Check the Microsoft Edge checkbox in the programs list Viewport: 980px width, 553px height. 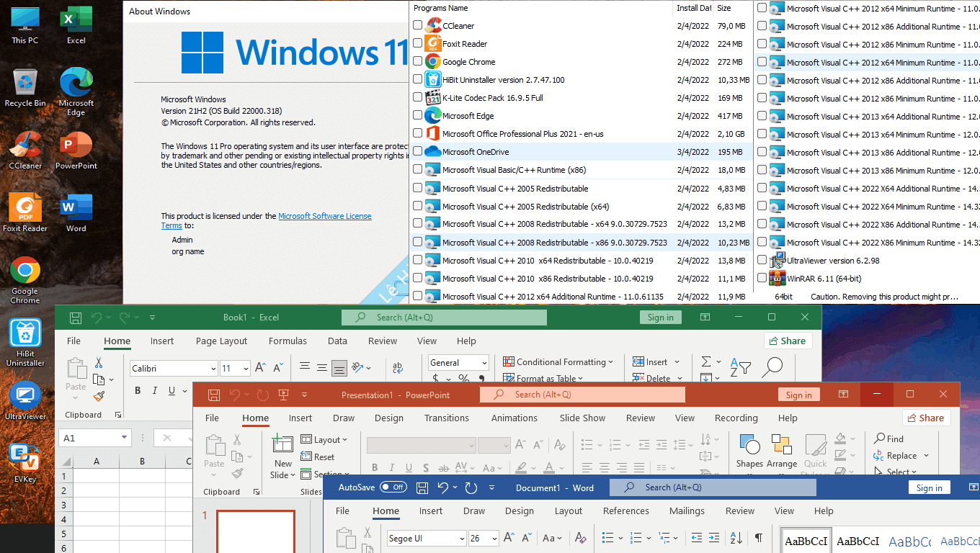click(x=417, y=115)
